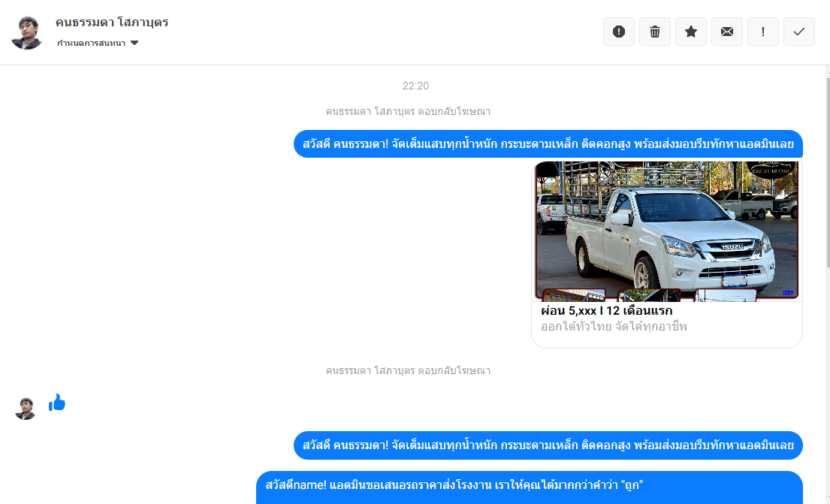Screen dimensions: 830x504
Task: Select the blue message starting with สวัสดีname!
Action: [529, 486]
